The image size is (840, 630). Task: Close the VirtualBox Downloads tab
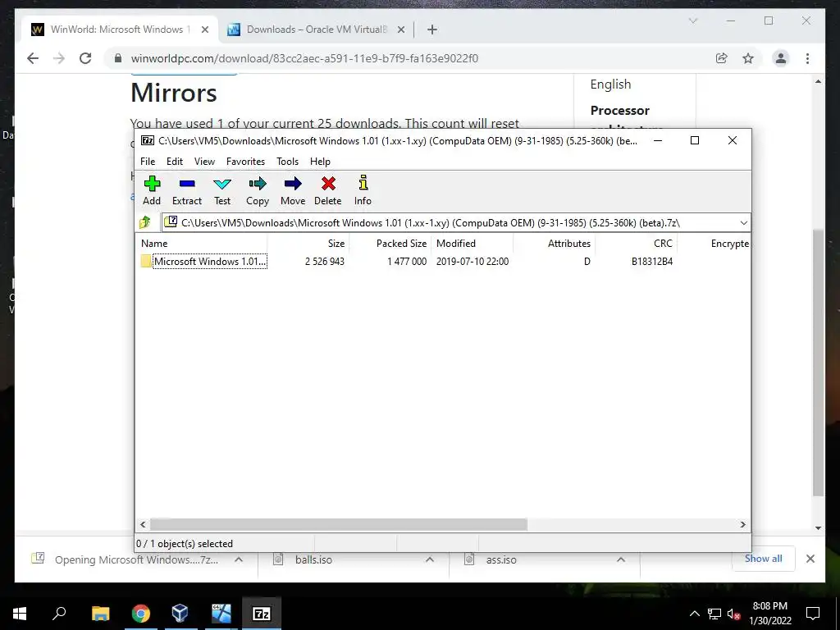400,30
